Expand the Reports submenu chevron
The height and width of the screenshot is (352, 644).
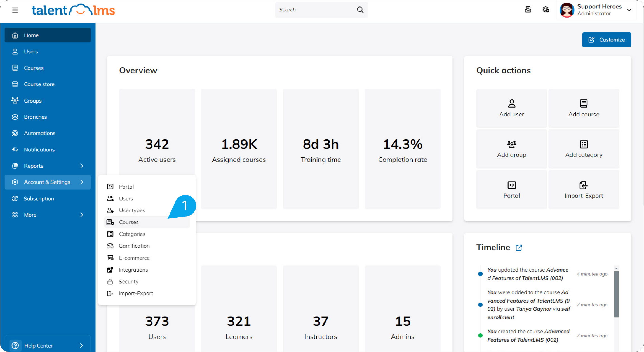[82, 166]
